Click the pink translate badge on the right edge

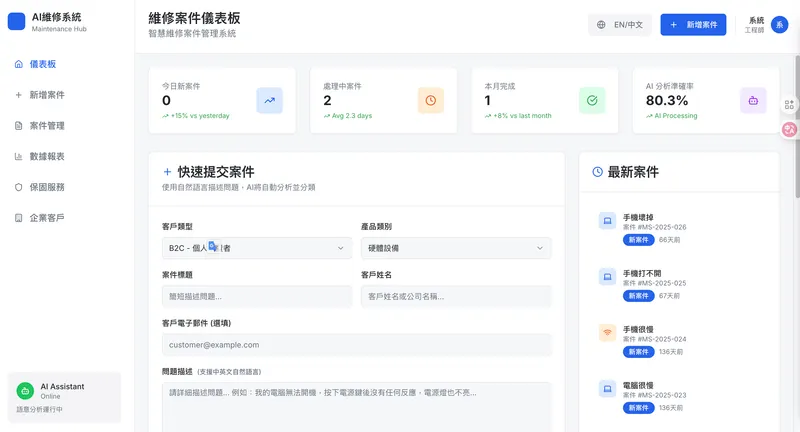click(x=789, y=130)
